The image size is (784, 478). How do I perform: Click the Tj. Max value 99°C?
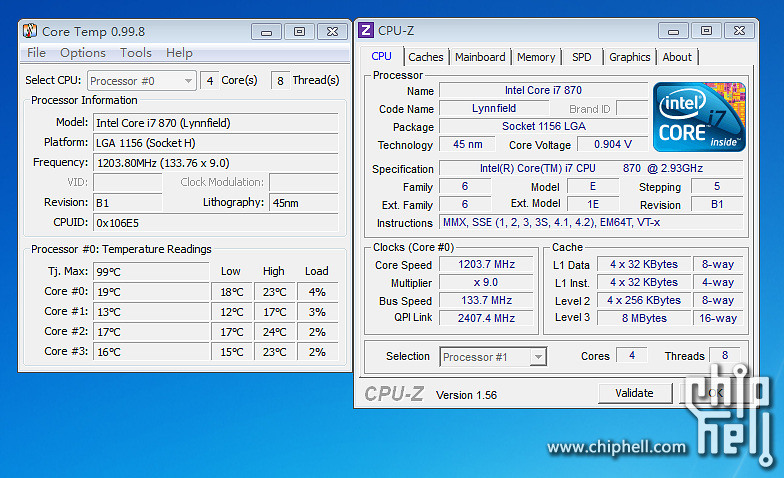point(150,272)
